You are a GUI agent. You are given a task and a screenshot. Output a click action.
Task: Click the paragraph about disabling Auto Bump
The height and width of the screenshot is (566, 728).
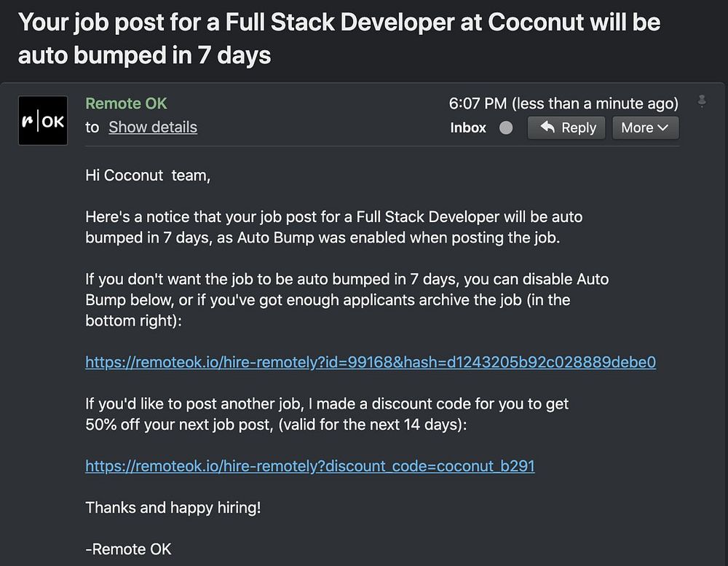pos(347,299)
